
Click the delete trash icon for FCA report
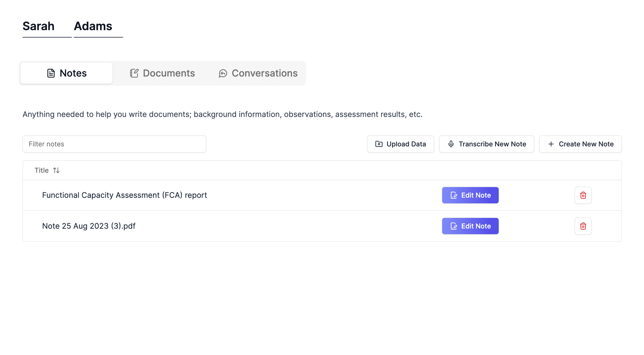[x=583, y=195]
